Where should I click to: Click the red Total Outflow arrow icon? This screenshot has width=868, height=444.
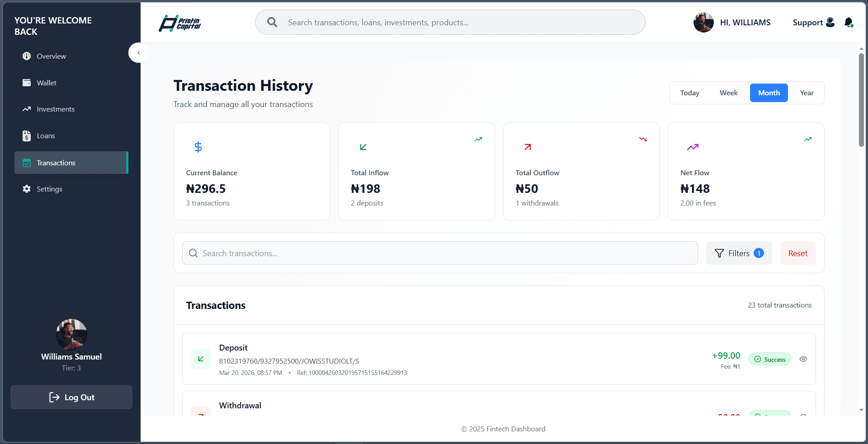(x=528, y=147)
